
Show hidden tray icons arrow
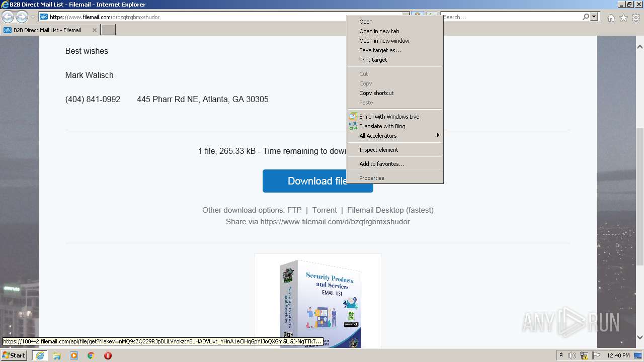(x=561, y=355)
